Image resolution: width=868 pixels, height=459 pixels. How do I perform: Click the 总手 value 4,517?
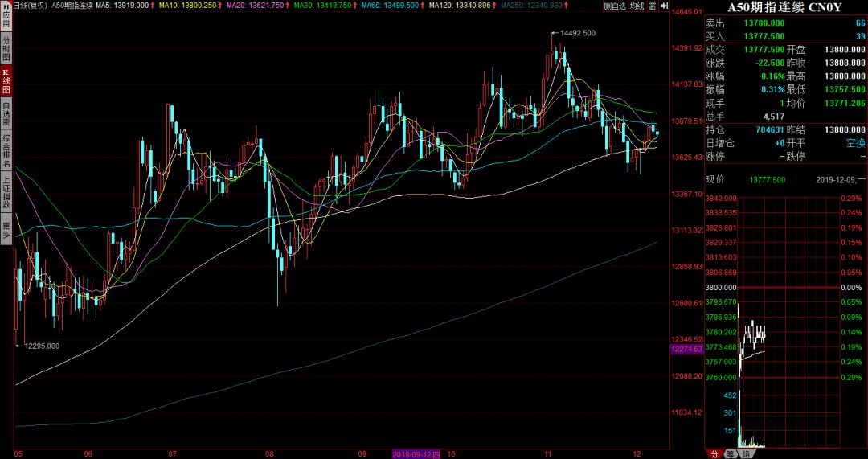pyautogui.click(x=773, y=117)
